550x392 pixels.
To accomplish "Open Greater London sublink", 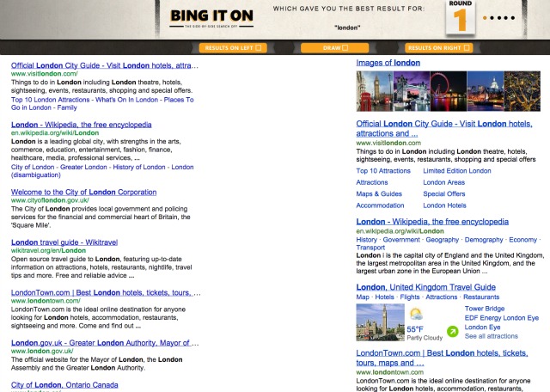I will tap(83, 167).
